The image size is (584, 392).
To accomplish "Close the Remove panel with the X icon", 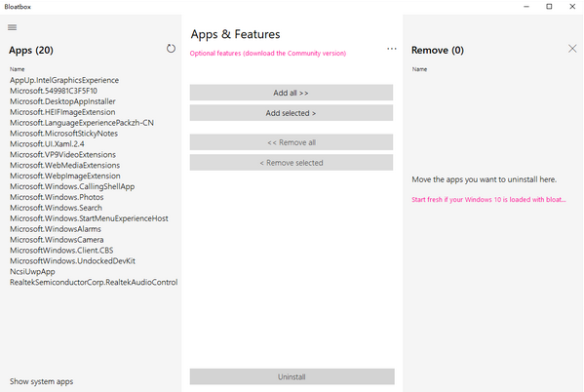I will coord(572,49).
